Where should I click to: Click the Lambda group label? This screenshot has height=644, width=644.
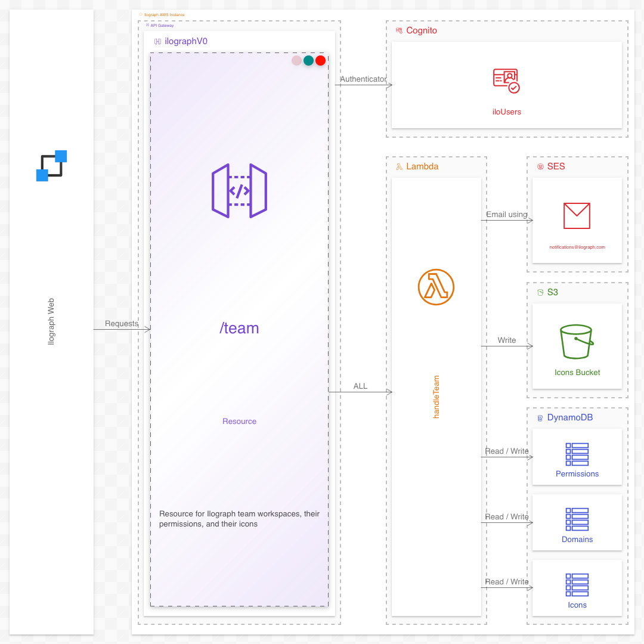[422, 166]
